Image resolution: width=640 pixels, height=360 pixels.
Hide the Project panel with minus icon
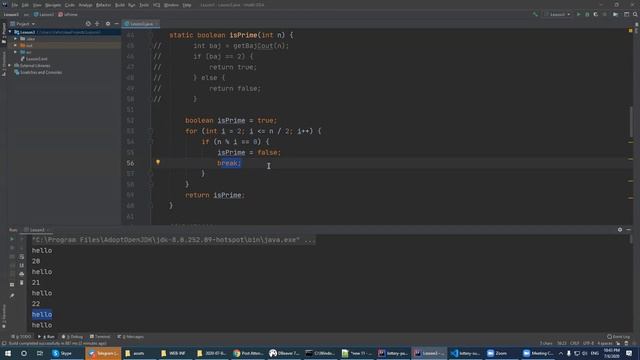click(116, 24)
